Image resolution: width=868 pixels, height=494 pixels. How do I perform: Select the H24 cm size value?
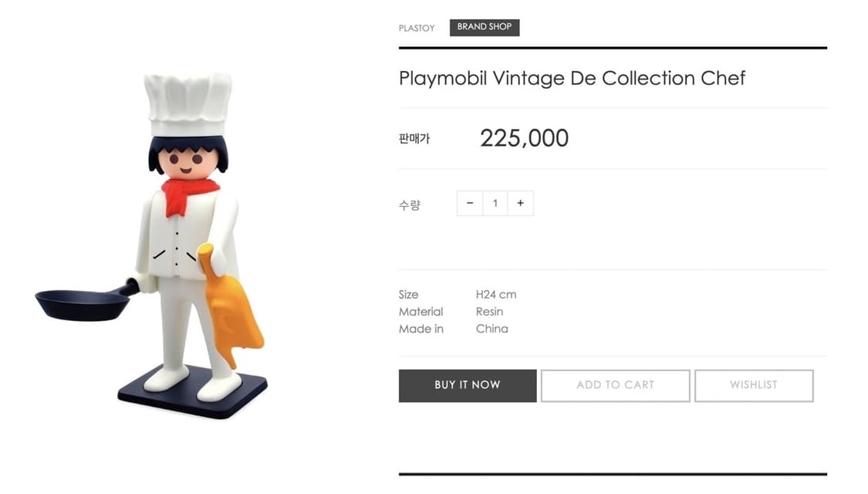(x=496, y=294)
